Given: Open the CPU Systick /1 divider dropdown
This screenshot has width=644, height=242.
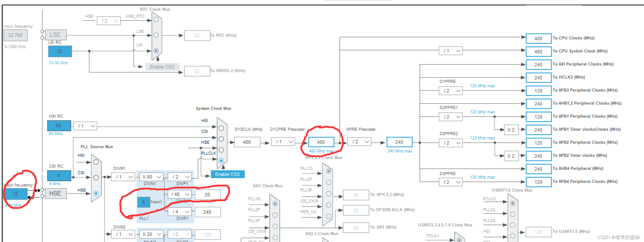Looking at the screenshot, I should point(450,51).
